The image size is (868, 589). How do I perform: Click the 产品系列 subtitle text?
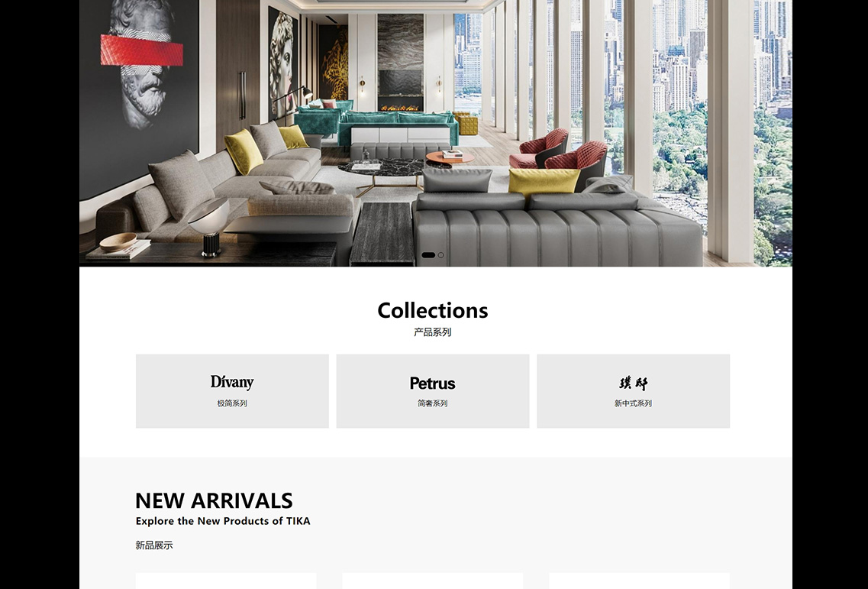tap(433, 332)
